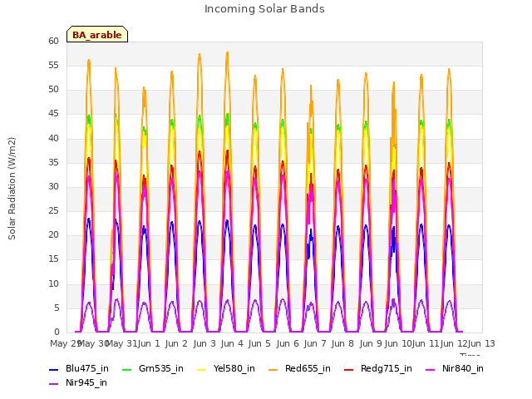This screenshot has width=532, height=399.
Task: Click the Jun 4 orange peak near 58
Action: [227, 53]
